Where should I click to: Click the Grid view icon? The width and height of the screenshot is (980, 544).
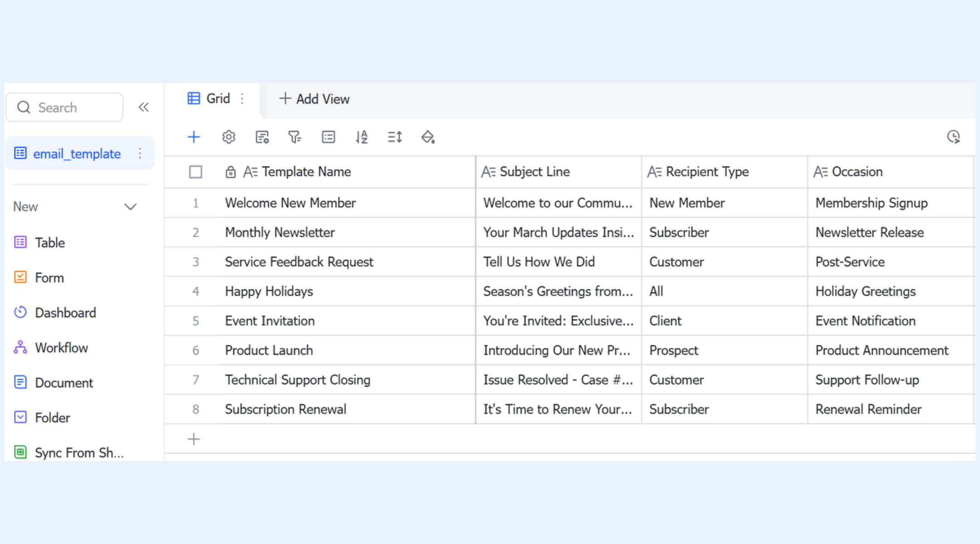[194, 98]
